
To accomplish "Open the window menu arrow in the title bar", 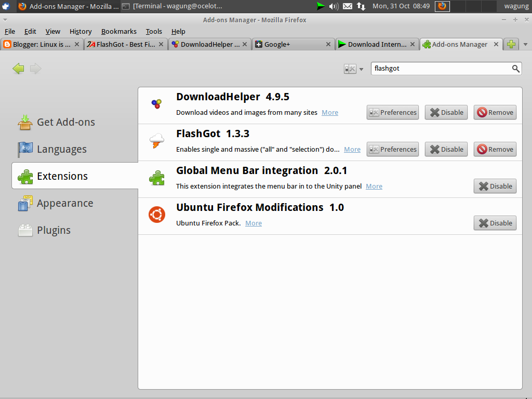I will click(x=5, y=20).
